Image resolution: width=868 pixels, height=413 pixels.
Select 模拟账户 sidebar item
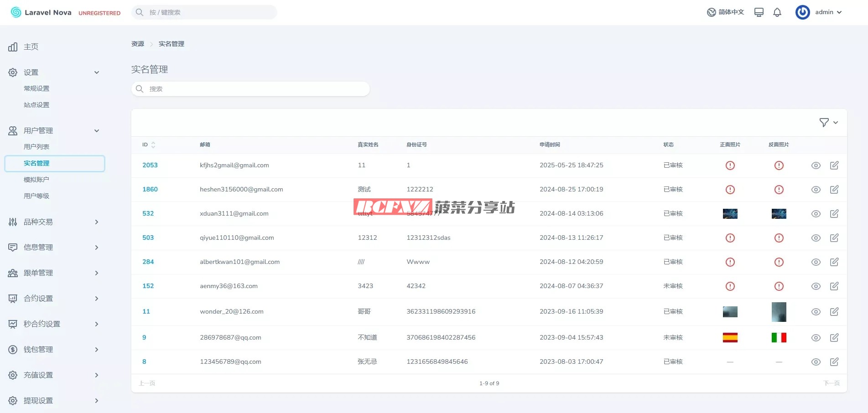click(36, 180)
